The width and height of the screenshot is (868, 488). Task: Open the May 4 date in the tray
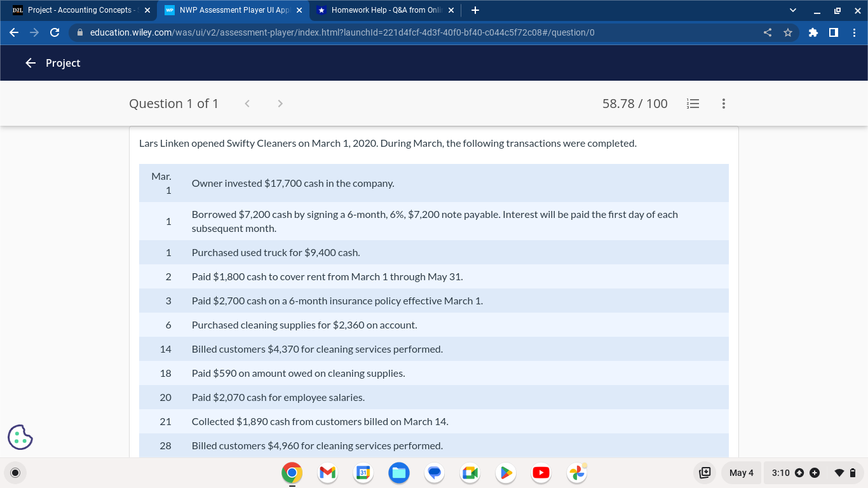741,473
